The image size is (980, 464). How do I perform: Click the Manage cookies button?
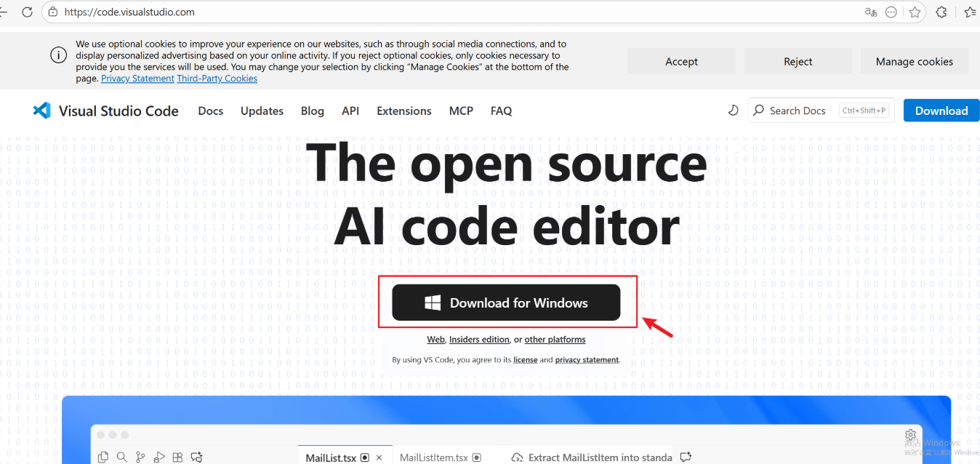[x=914, y=62]
